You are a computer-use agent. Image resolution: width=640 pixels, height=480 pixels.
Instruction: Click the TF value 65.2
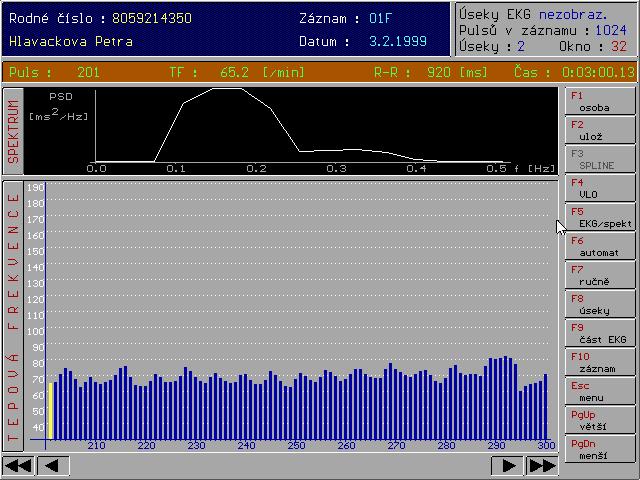click(234, 72)
